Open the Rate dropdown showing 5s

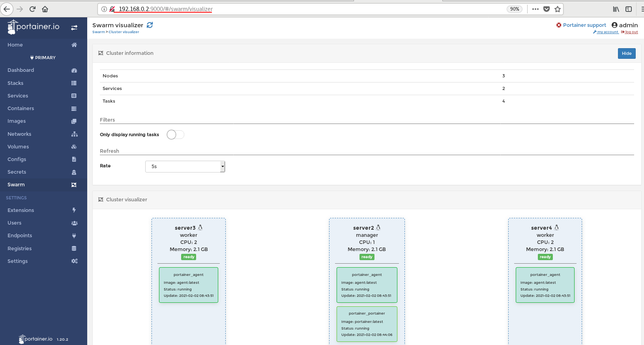[x=185, y=167]
